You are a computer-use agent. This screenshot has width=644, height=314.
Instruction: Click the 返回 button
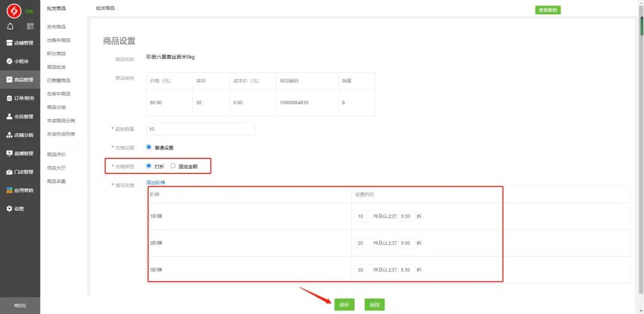pyautogui.click(x=374, y=304)
